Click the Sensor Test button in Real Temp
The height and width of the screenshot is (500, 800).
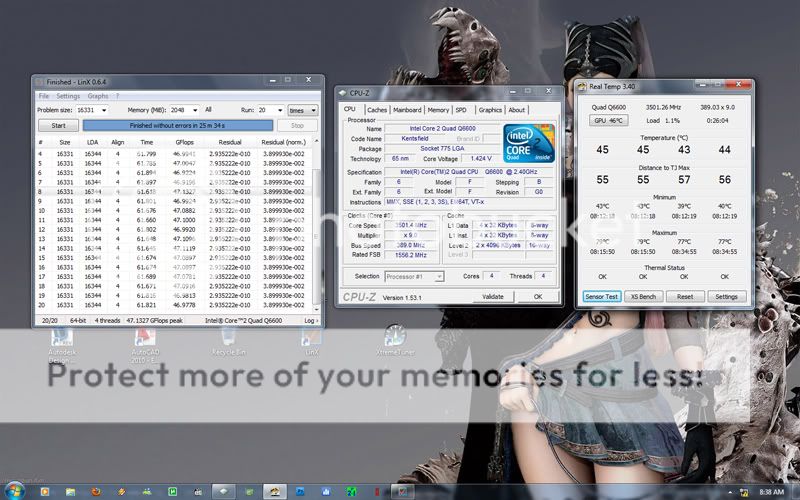tap(602, 297)
